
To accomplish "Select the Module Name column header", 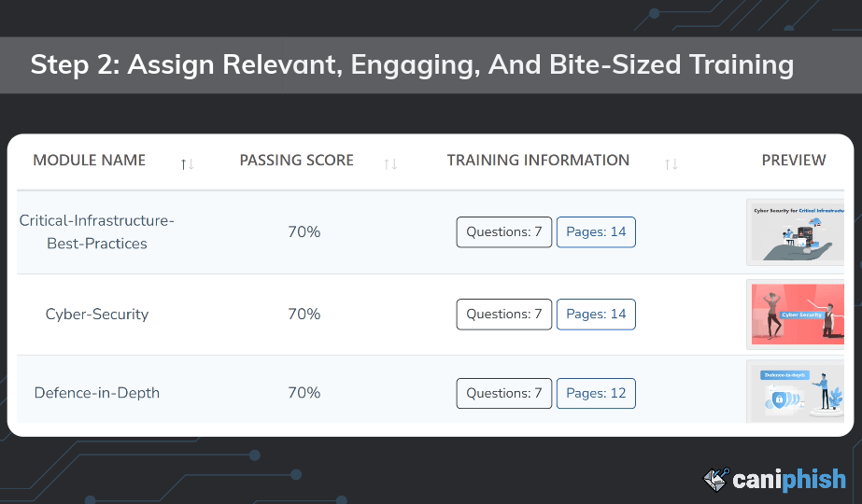I will (x=90, y=161).
